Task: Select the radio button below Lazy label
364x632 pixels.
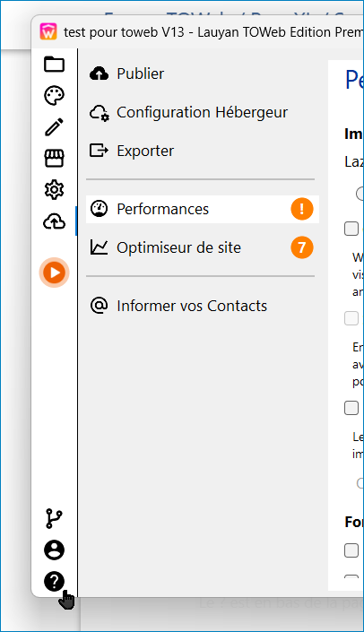Action: tap(360, 194)
